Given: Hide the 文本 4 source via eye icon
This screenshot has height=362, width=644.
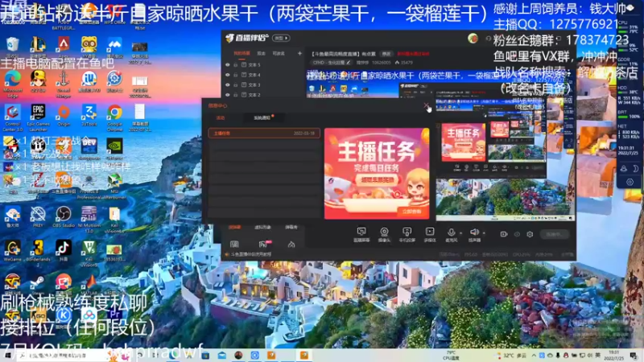Looking at the screenshot, I should [228, 75].
